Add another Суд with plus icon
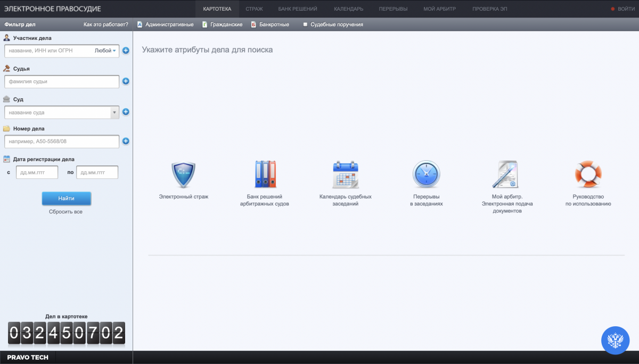The height and width of the screenshot is (364, 639). pyautogui.click(x=126, y=112)
